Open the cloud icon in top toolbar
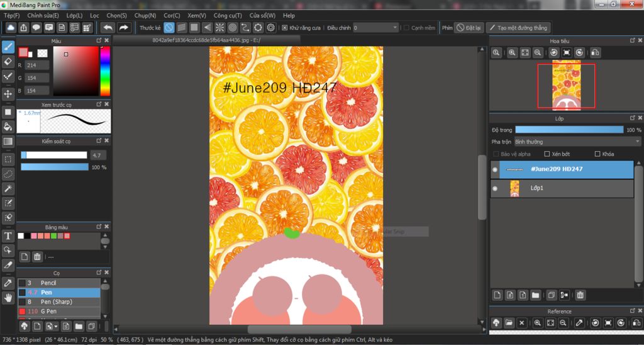The image size is (644, 345). coord(11,28)
